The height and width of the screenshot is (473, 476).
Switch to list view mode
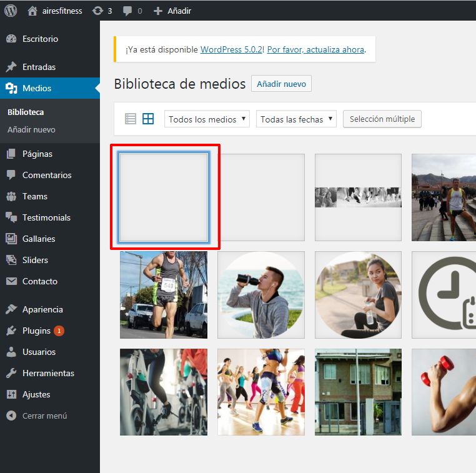click(131, 119)
